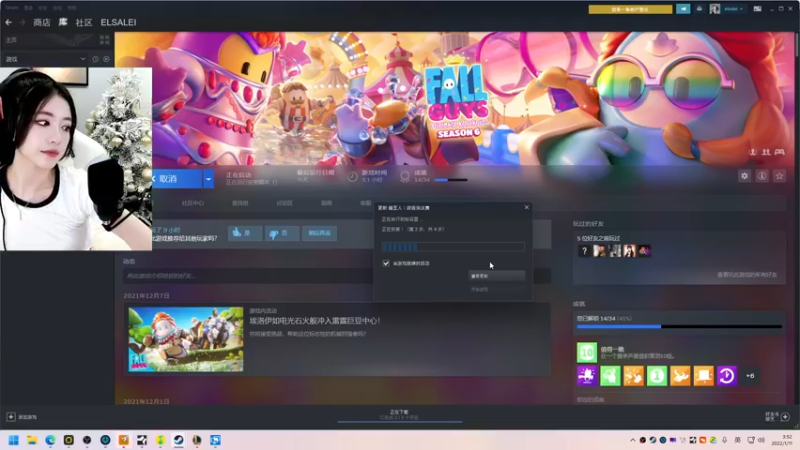Click the highlighted button in update dialog
Image resolution: width=800 pixels, height=450 pixels.
tap(496, 276)
